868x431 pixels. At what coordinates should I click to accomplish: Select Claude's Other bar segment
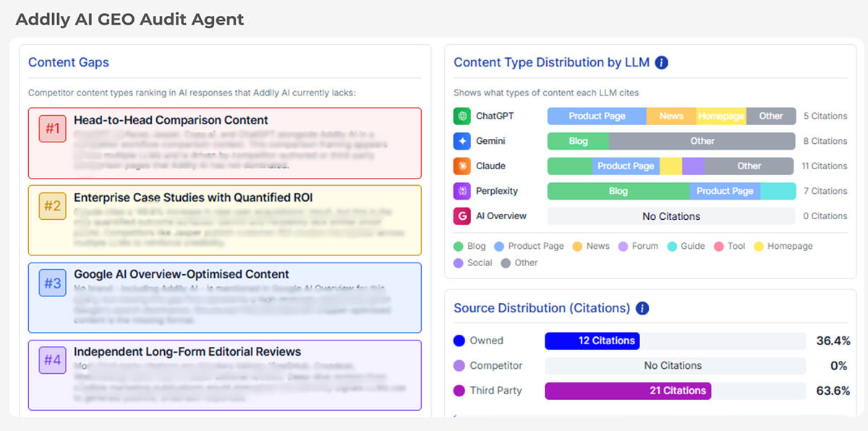tap(750, 166)
